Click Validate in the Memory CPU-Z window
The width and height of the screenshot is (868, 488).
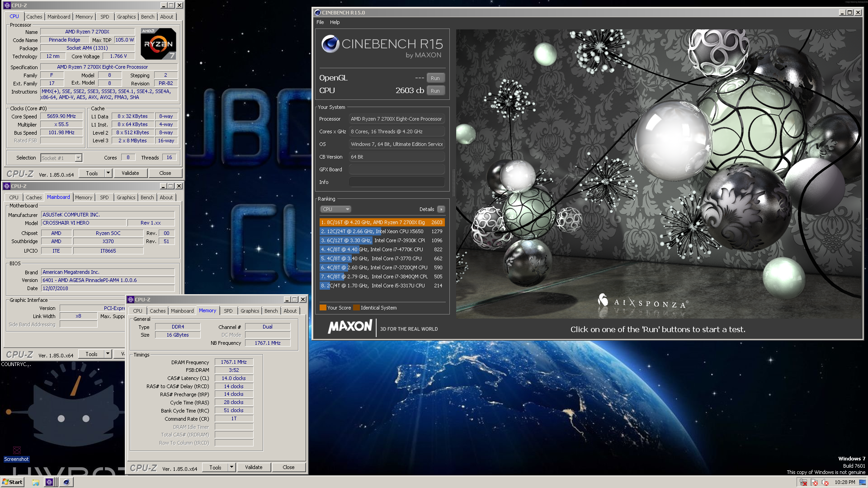(254, 467)
